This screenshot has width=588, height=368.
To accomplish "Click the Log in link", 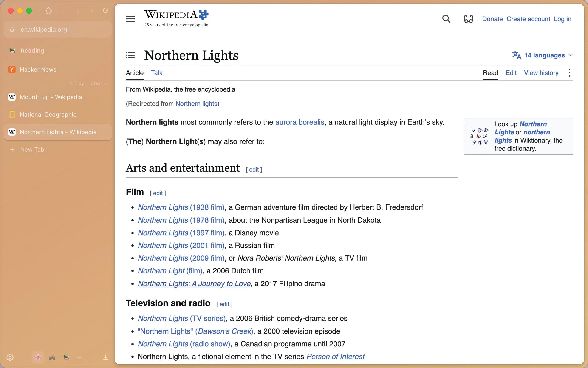I will click(563, 19).
